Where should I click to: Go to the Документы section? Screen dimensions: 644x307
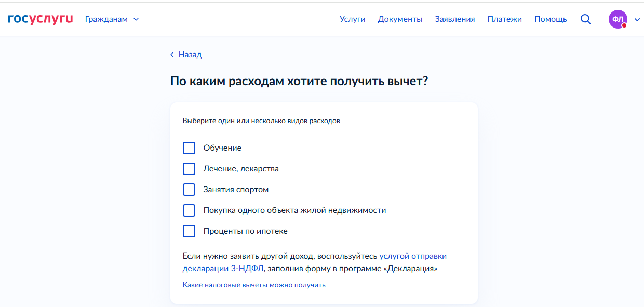(x=400, y=19)
